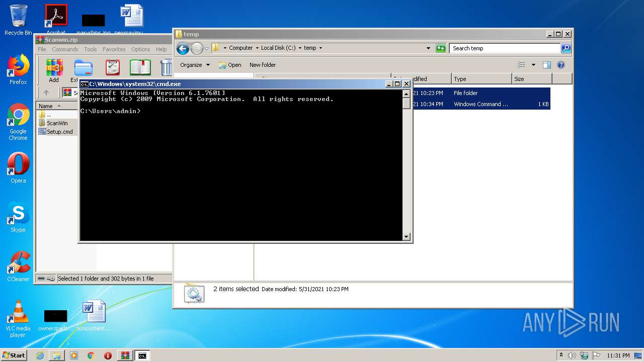Open WinRAR Tools menu
The height and width of the screenshot is (362, 644).
coord(91,49)
